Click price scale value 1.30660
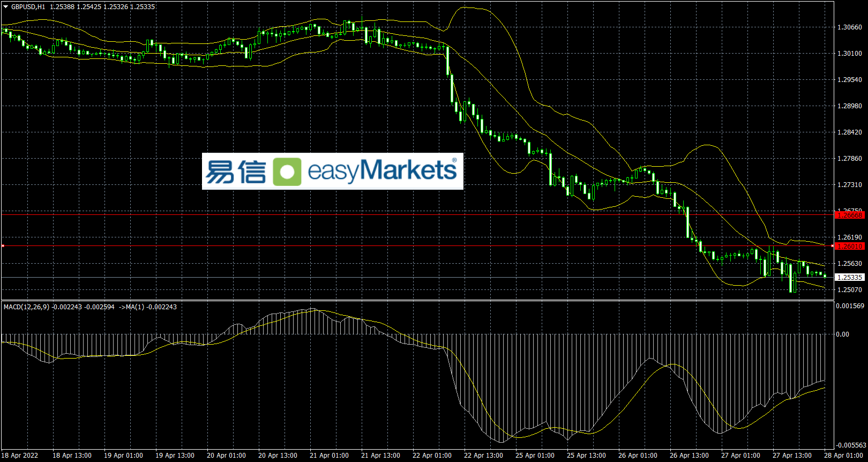Image resolution: width=868 pixels, height=462 pixels. 850,27
